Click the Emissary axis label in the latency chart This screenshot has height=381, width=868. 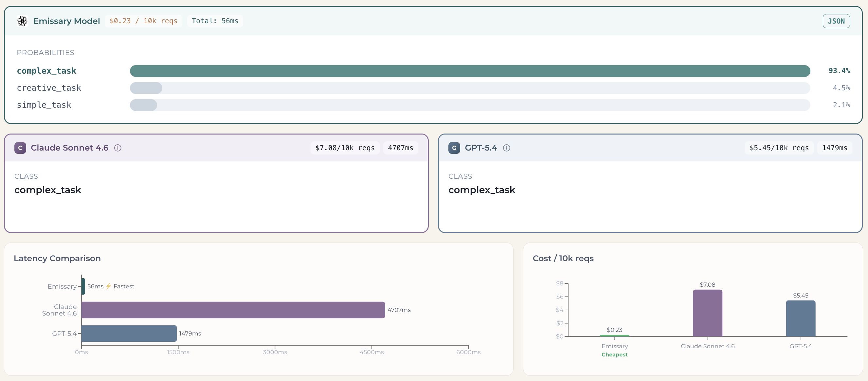pyautogui.click(x=62, y=286)
